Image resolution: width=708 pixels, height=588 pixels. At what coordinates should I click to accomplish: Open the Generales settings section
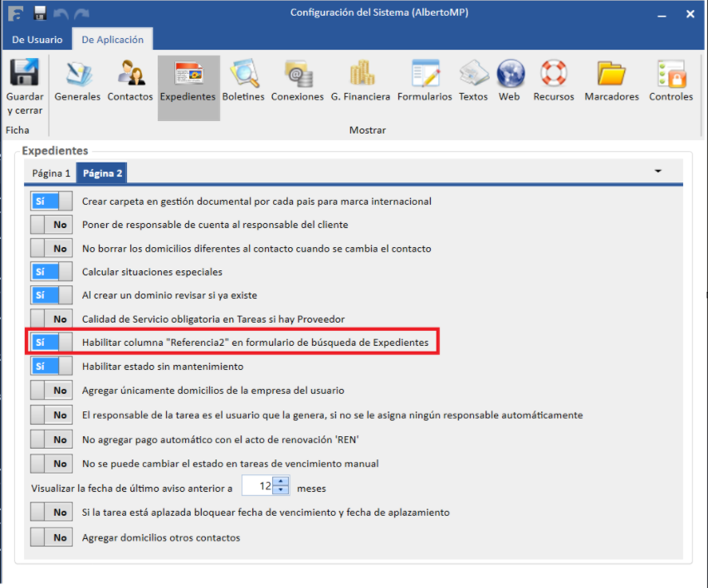point(77,81)
